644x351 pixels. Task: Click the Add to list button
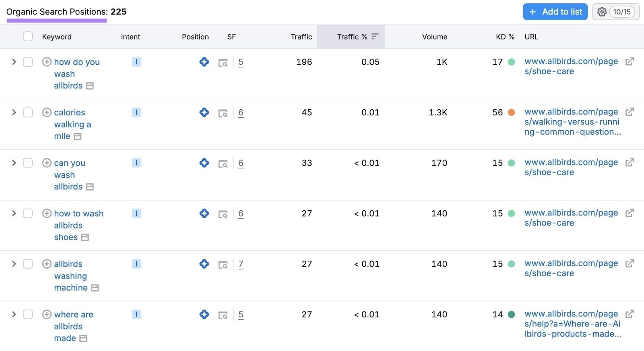coord(555,12)
